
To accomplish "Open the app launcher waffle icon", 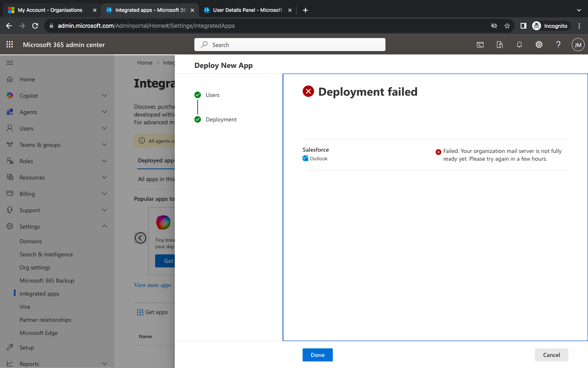I will tap(10, 45).
